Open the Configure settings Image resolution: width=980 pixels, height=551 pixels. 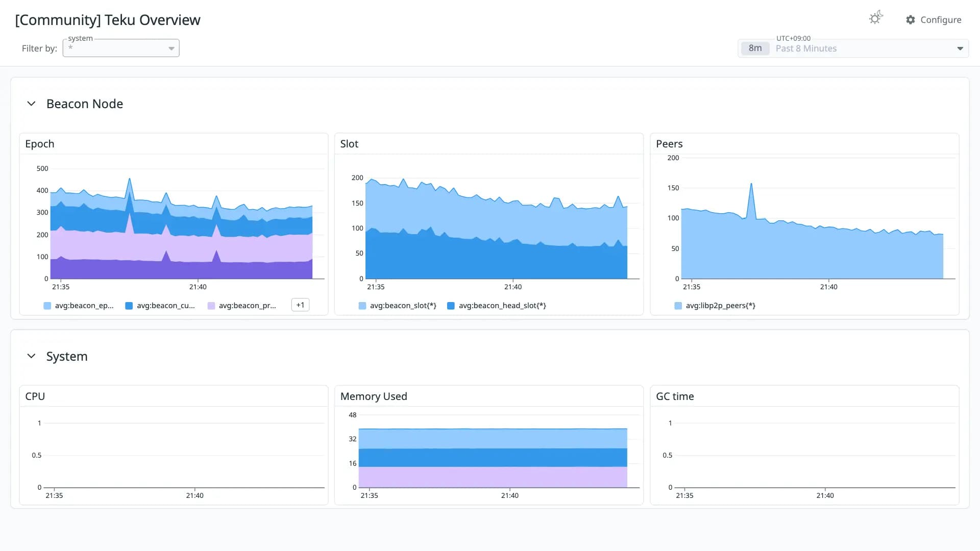(x=934, y=20)
